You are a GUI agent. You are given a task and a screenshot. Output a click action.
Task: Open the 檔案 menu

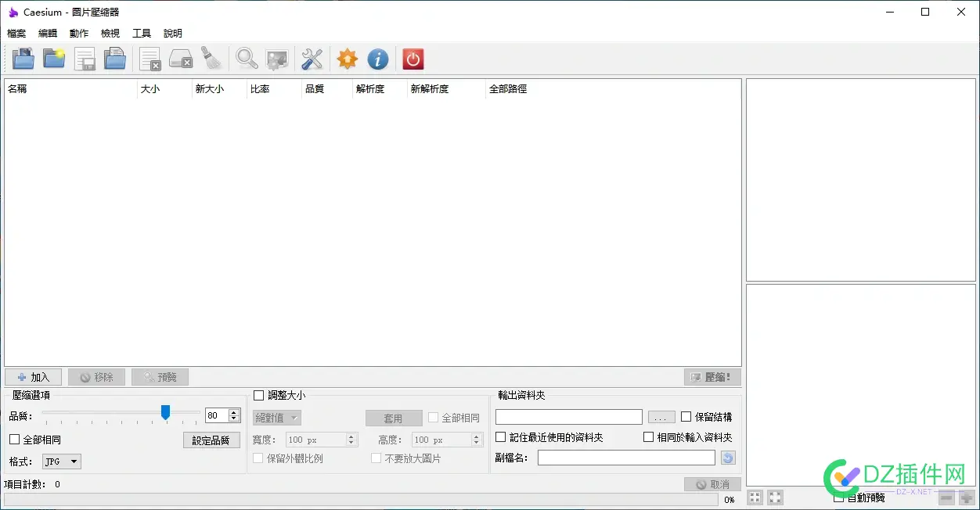click(16, 34)
